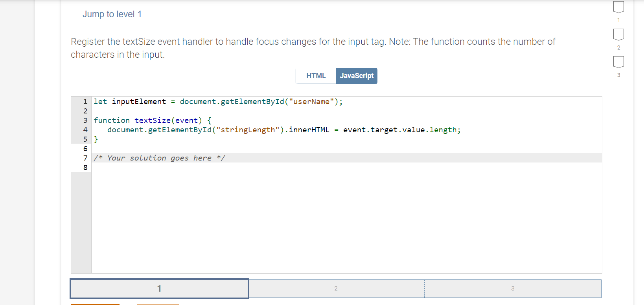Click line number 1 in the editor gutter
This screenshot has height=305, width=644.
click(85, 101)
